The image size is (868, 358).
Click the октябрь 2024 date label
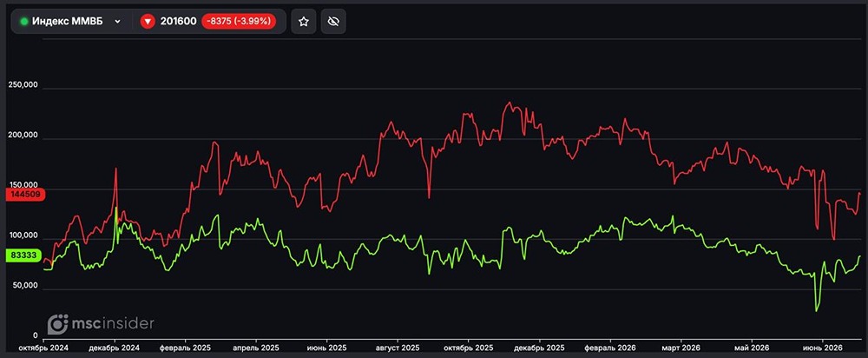[43, 348]
